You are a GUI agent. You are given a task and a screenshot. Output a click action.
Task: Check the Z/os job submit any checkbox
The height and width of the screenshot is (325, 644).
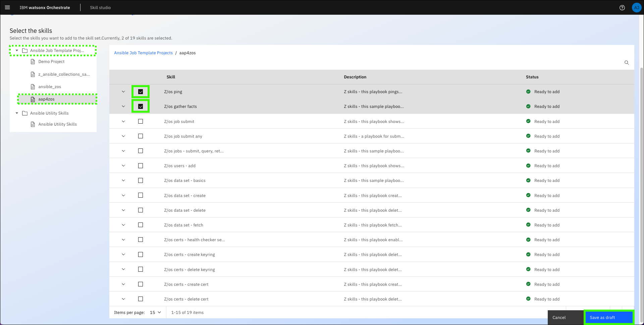141,136
